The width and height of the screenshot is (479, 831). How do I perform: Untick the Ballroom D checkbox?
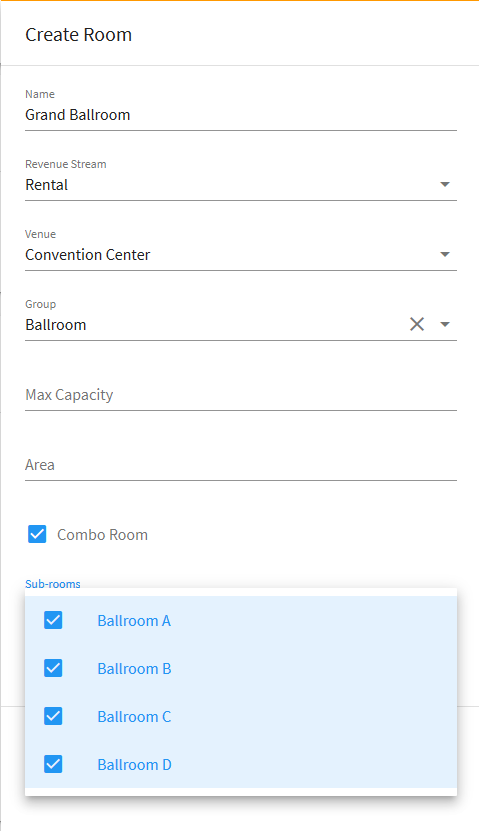[53, 764]
